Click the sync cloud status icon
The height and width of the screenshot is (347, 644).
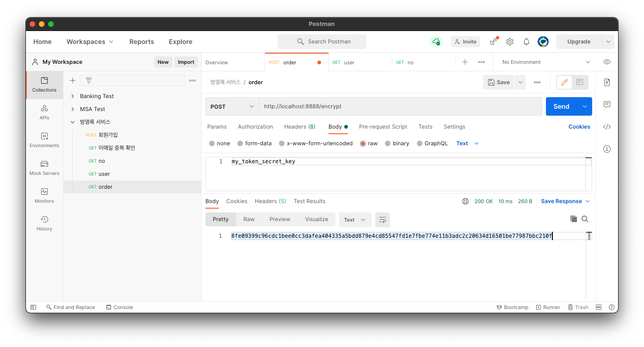point(436,42)
